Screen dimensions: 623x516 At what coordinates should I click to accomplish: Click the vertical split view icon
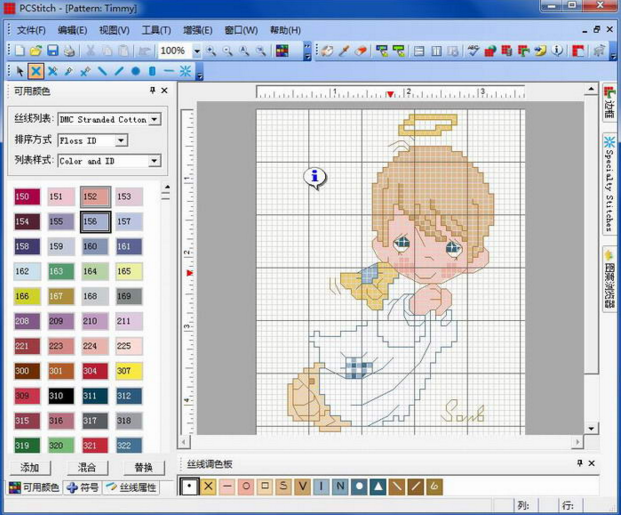[x=436, y=51]
